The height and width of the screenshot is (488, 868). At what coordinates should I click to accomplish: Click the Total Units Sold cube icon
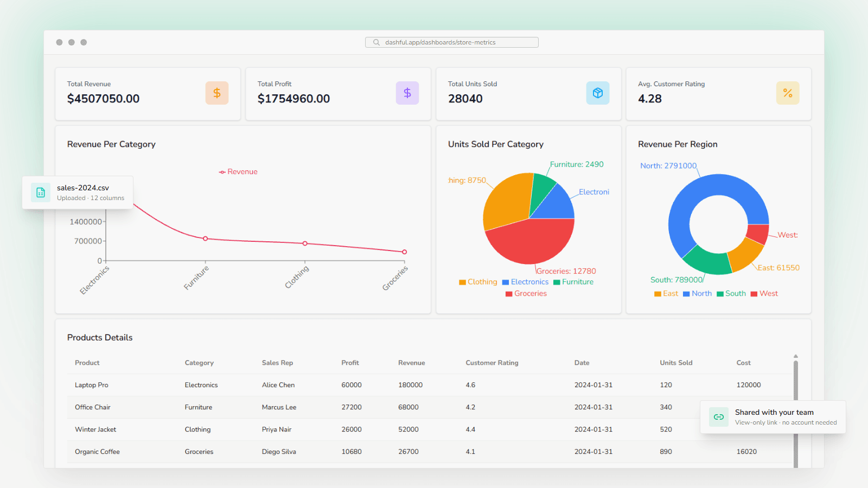click(598, 93)
